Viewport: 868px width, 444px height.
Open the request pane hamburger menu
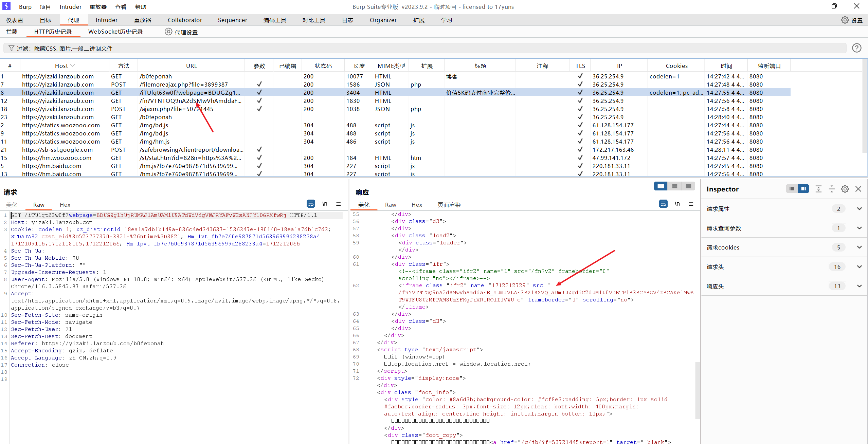pyautogui.click(x=339, y=204)
